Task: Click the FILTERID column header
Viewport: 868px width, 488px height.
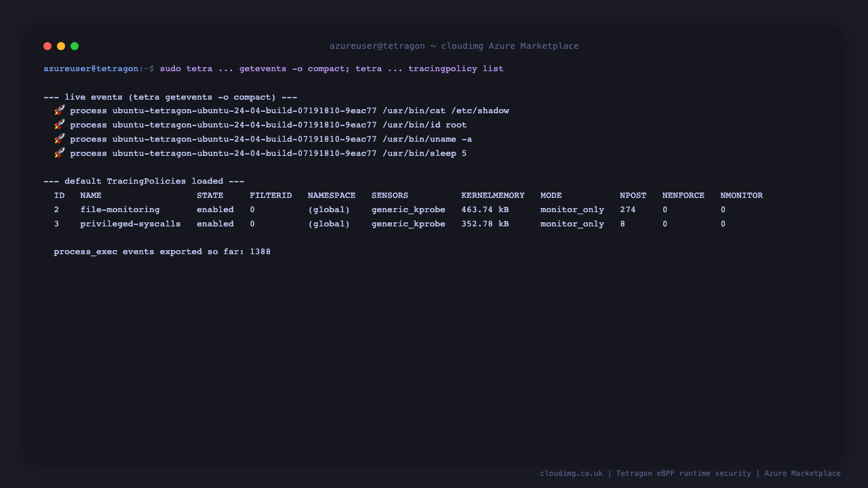Action: click(271, 195)
